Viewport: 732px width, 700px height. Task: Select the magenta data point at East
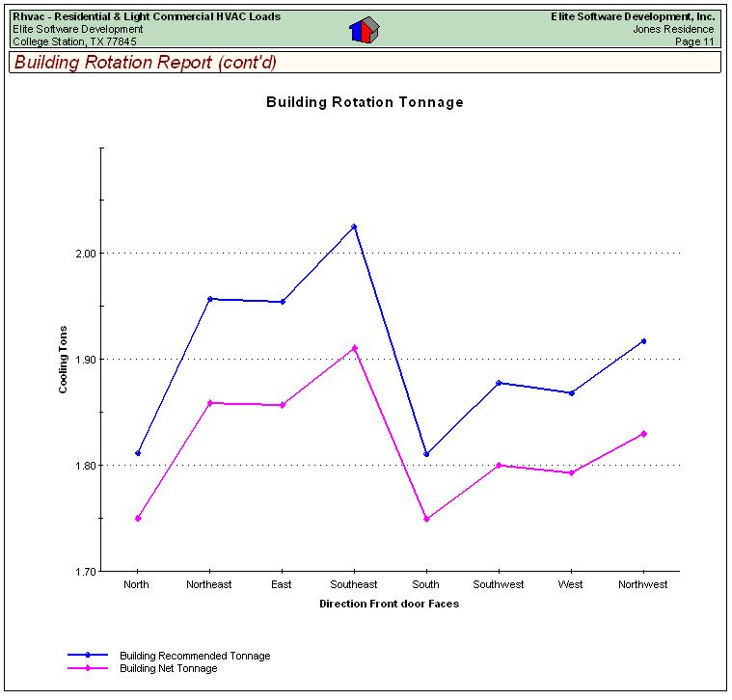click(282, 405)
